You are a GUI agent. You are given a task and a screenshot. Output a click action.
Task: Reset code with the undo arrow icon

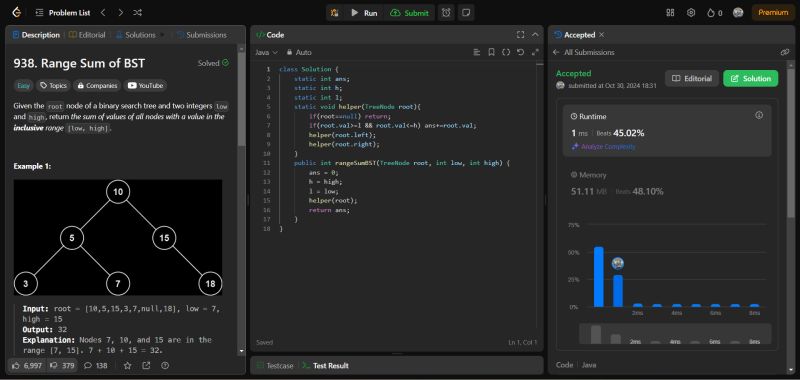(x=520, y=53)
